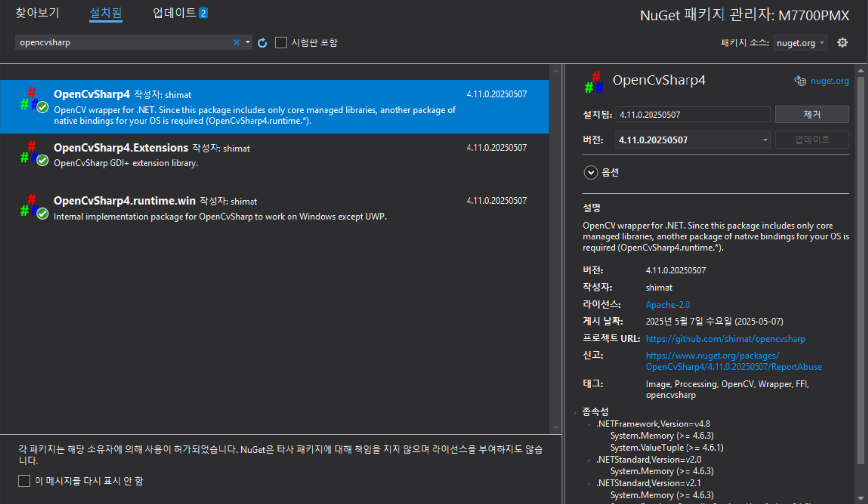Click the OpenCvSharp4.Extensions package icon
The height and width of the screenshot is (504, 868).
click(x=34, y=153)
